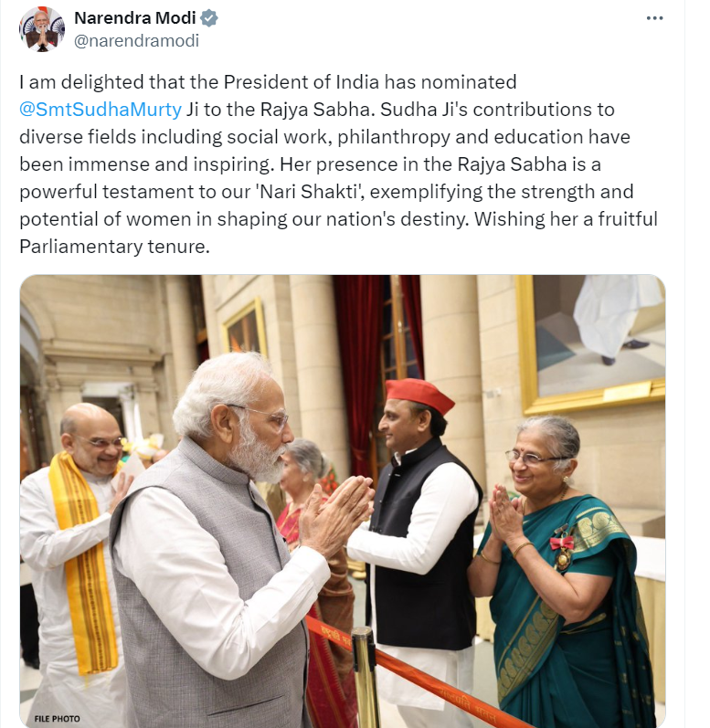Open the tweet's three-dot more options menu
The image size is (710, 728).
[x=654, y=18]
